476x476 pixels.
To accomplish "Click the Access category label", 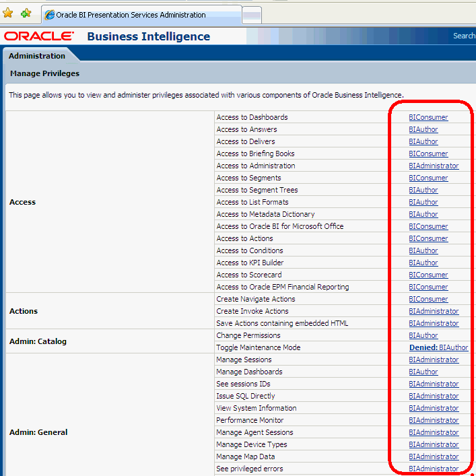I will tap(22, 202).
